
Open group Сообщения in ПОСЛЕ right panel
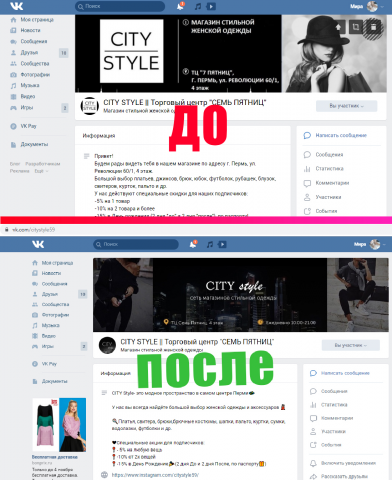click(x=329, y=391)
